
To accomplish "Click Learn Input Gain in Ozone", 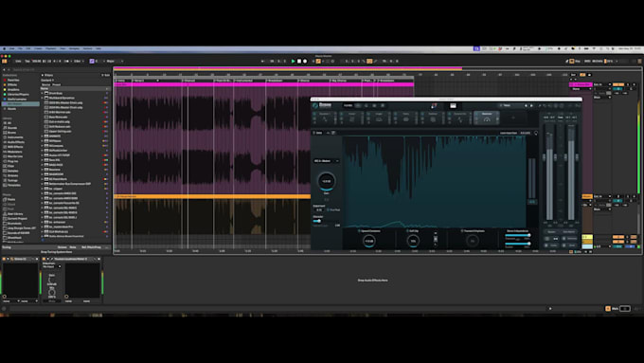I will (509, 133).
